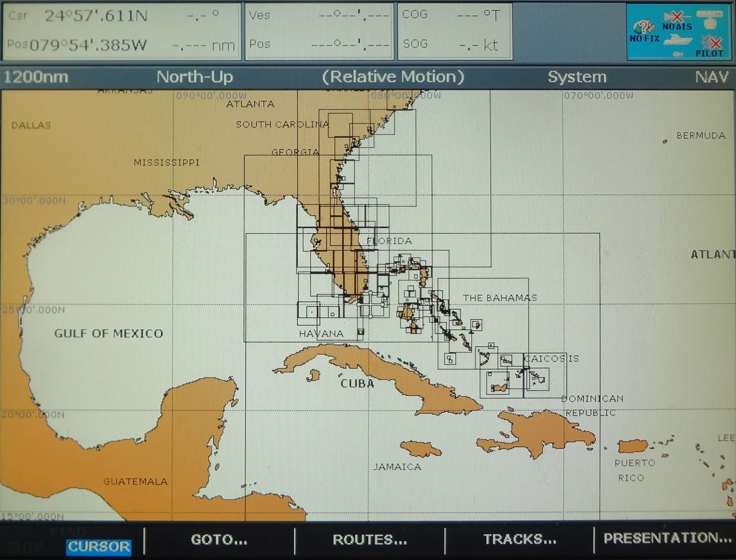Image resolution: width=736 pixels, height=560 pixels.
Task: Click the small submarine icon below the ship
Action: pos(678,54)
